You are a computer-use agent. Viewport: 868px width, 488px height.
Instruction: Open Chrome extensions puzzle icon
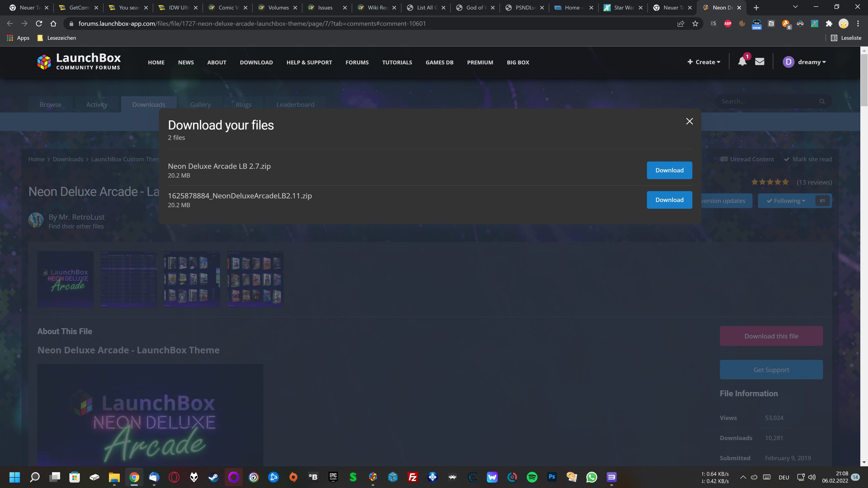pyautogui.click(x=829, y=23)
